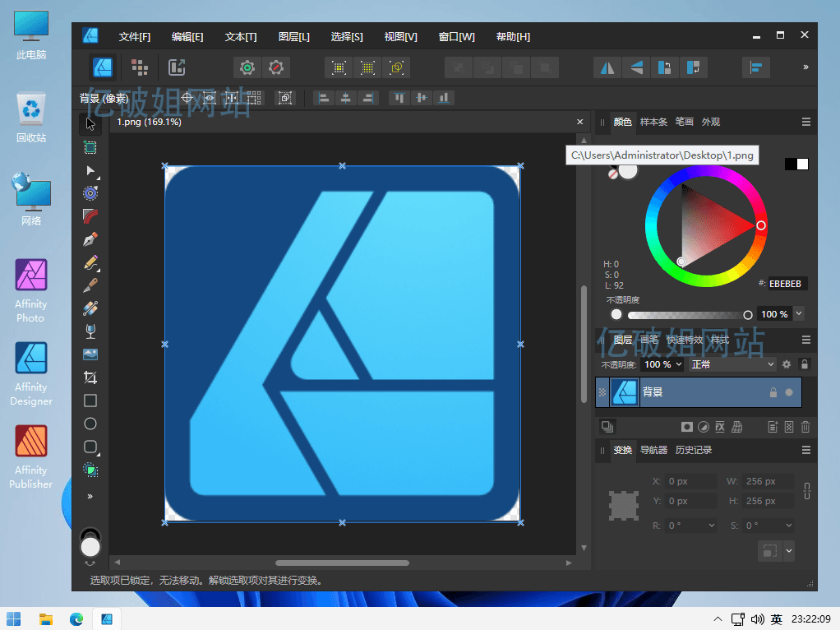This screenshot has height=630, width=840.
Task: Expand hidden tools chevron in left toolbar
Action: (x=90, y=497)
